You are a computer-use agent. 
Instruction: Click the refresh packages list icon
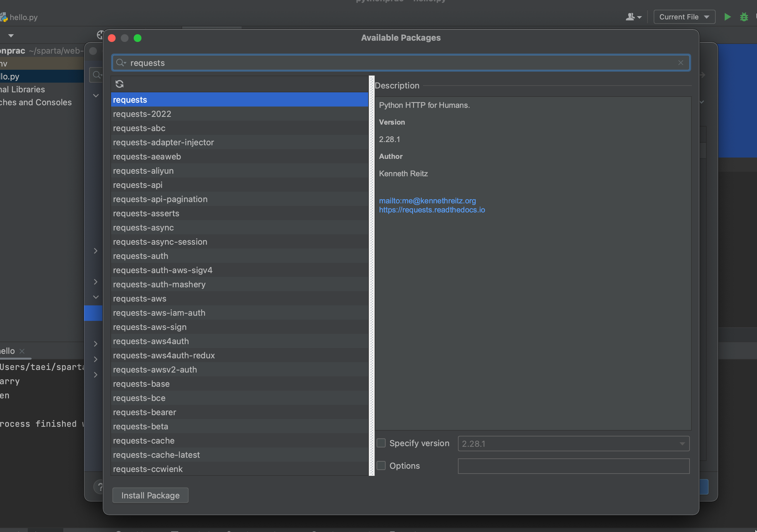(119, 84)
